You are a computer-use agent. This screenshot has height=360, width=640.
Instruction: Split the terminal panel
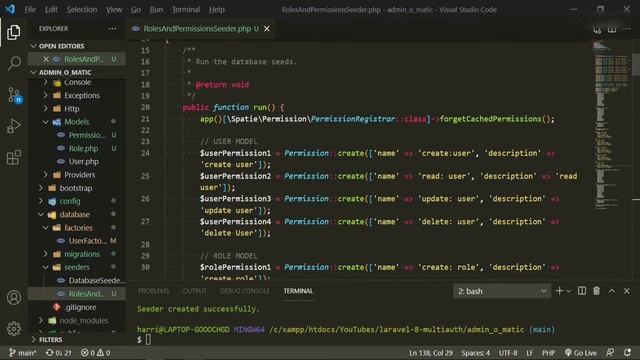[x=582, y=291]
